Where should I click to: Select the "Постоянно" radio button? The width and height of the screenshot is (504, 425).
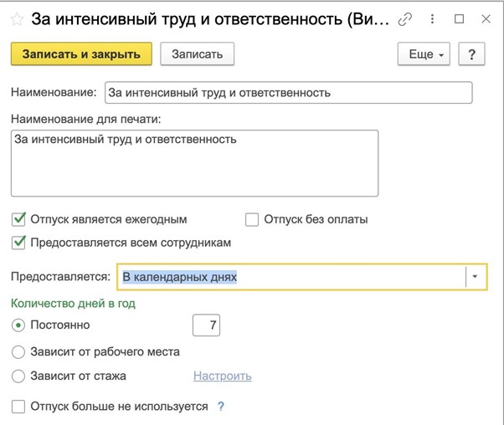click(19, 325)
